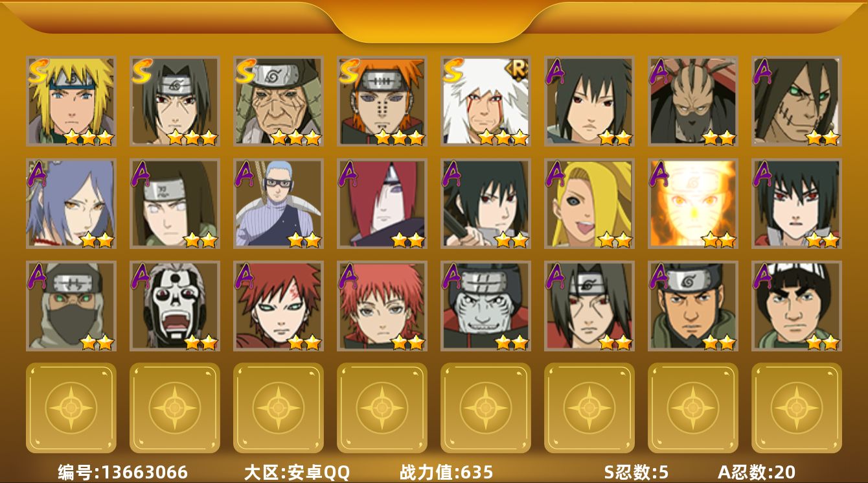The width and height of the screenshot is (868, 483).
Task: Select the old wrinkled S-rank ninja portrait
Action: pyautogui.click(x=279, y=100)
